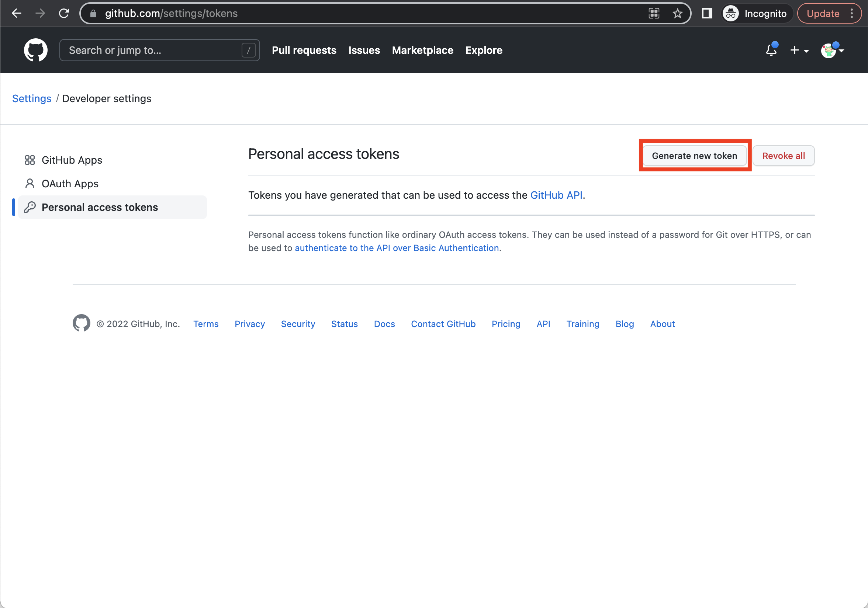Click the © 2022 GitHub, Inc. text
This screenshot has width=868, height=608.
138,324
